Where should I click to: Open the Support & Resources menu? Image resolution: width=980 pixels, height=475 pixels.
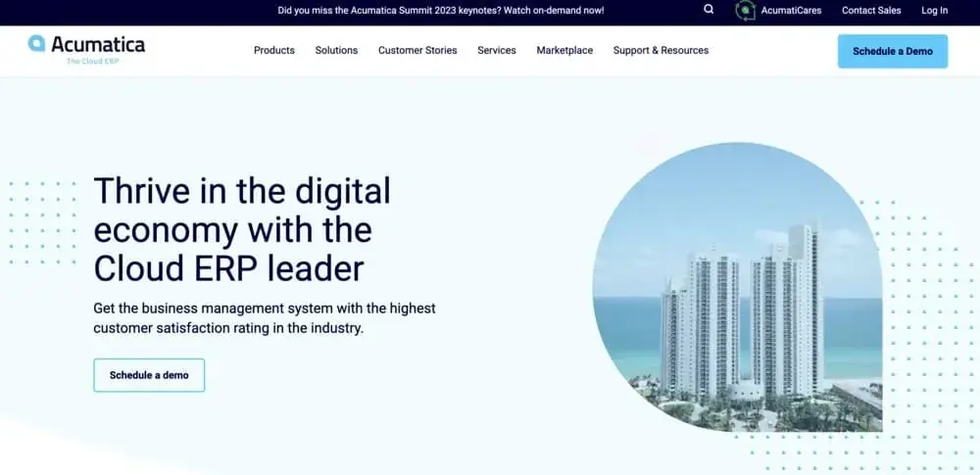pos(661,51)
